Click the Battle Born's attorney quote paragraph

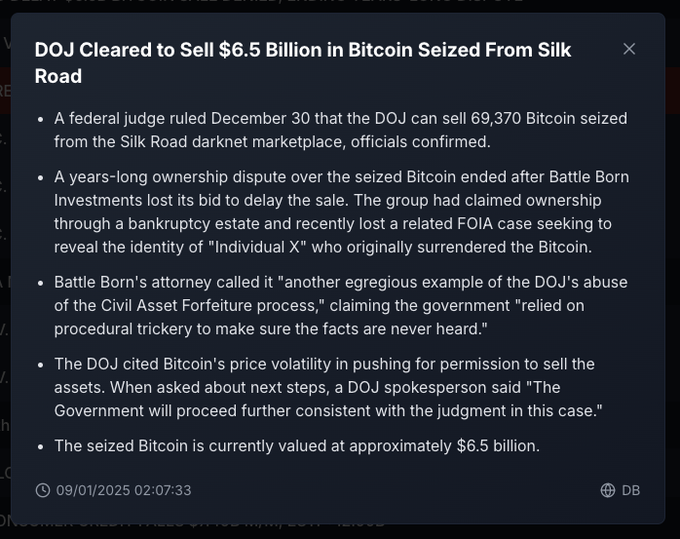tap(340, 305)
